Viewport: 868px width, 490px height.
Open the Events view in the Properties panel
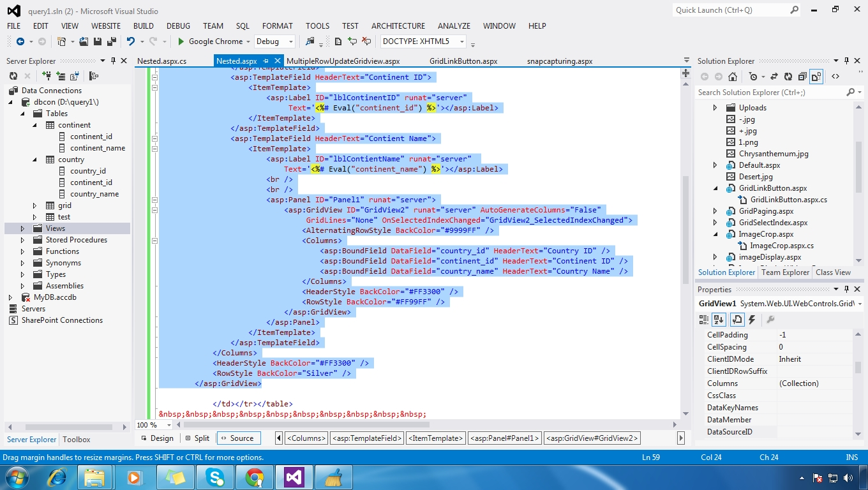pos(752,319)
